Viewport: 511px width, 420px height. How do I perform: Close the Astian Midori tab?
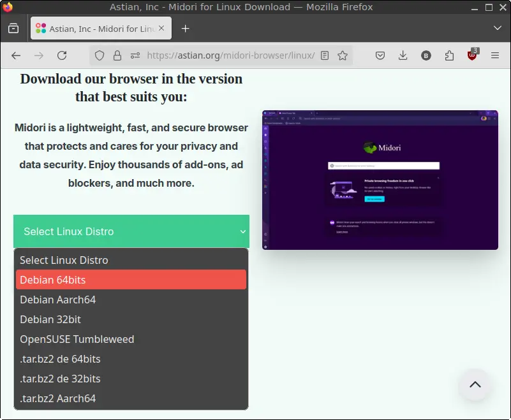pos(161,28)
